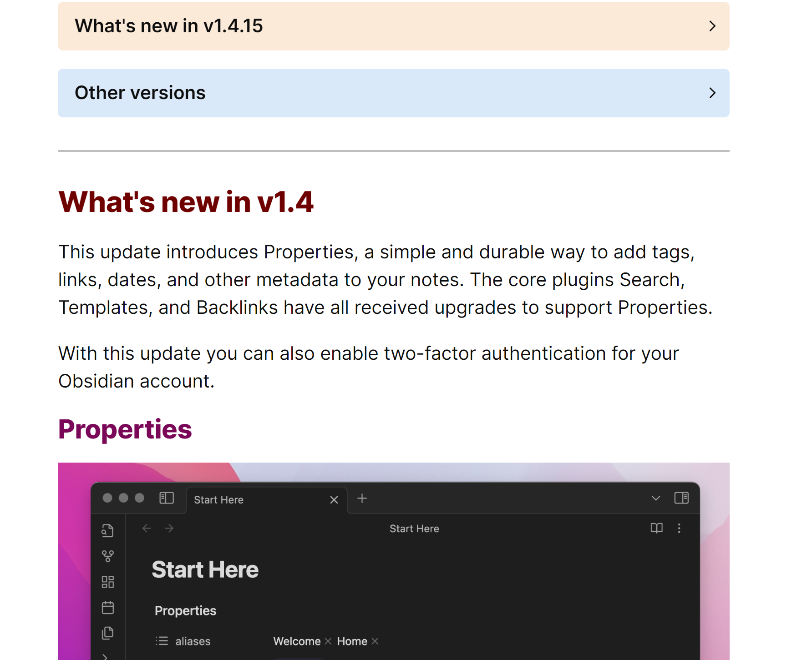Open the tab list dropdown arrow
Image resolution: width=812 pixels, height=660 pixels.
coord(655,499)
